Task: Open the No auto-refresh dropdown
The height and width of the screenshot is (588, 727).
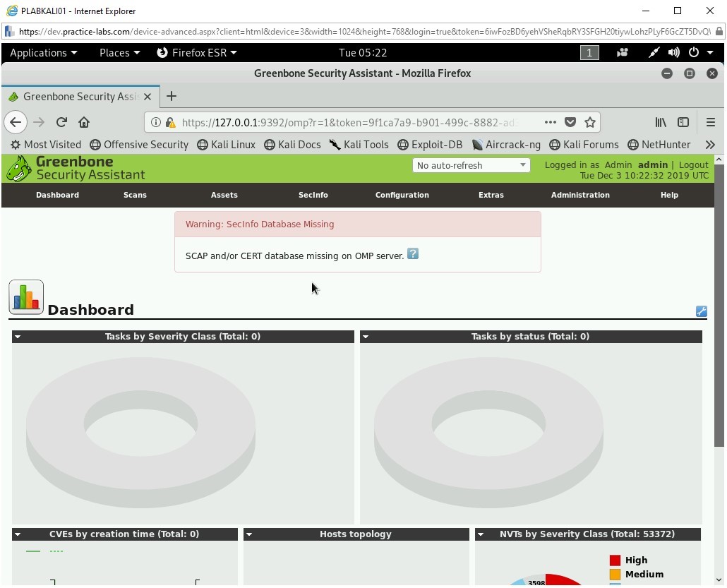Action: [471, 166]
